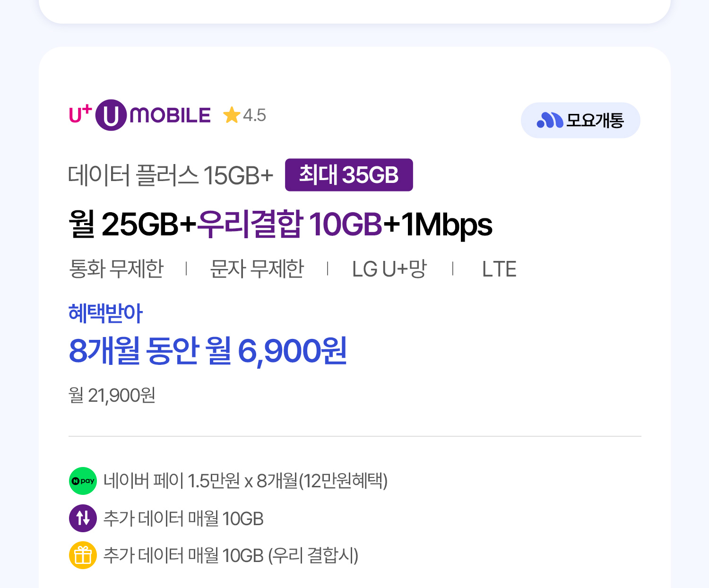Click the green Naver Pay icon

coord(83,481)
